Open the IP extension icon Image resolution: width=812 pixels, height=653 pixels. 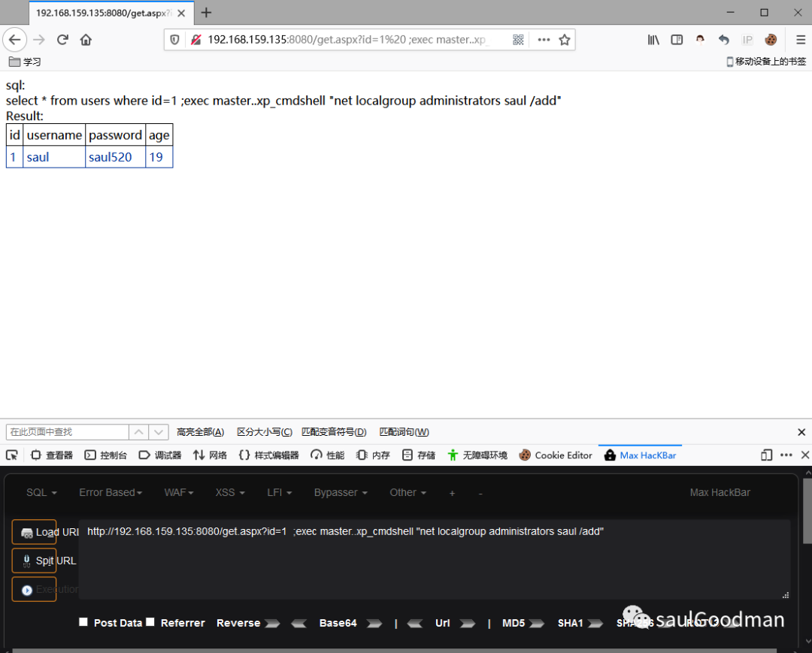pyautogui.click(x=747, y=40)
